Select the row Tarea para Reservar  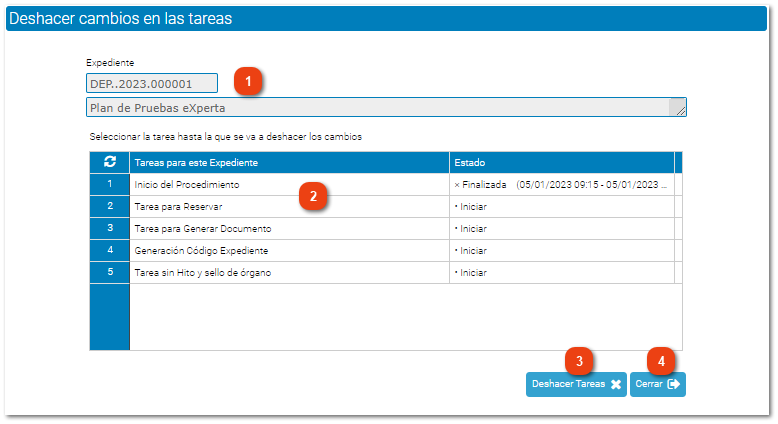coord(386,206)
